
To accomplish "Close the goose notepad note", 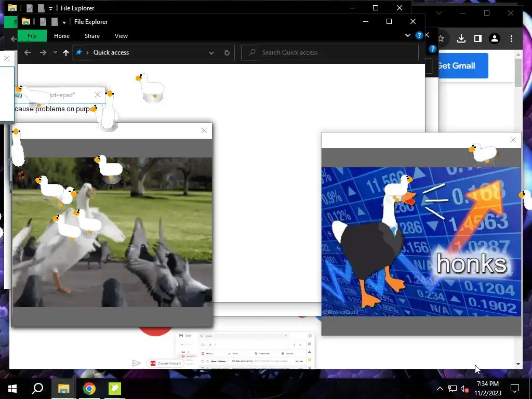I will pyautogui.click(x=97, y=95).
